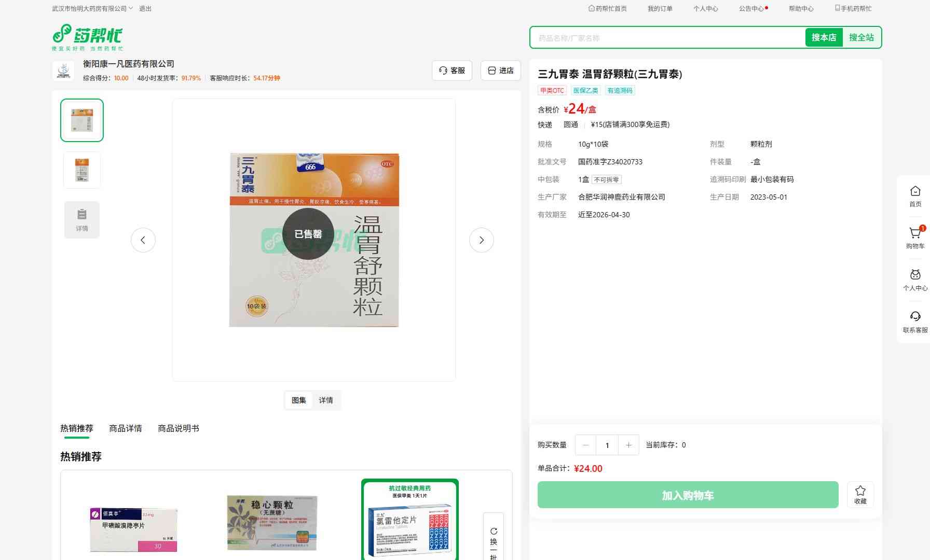Image resolution: width=930 pixels, height=560 pixels.
Task: Increase purchase quantity with plus button
Action: pos(628,445)
